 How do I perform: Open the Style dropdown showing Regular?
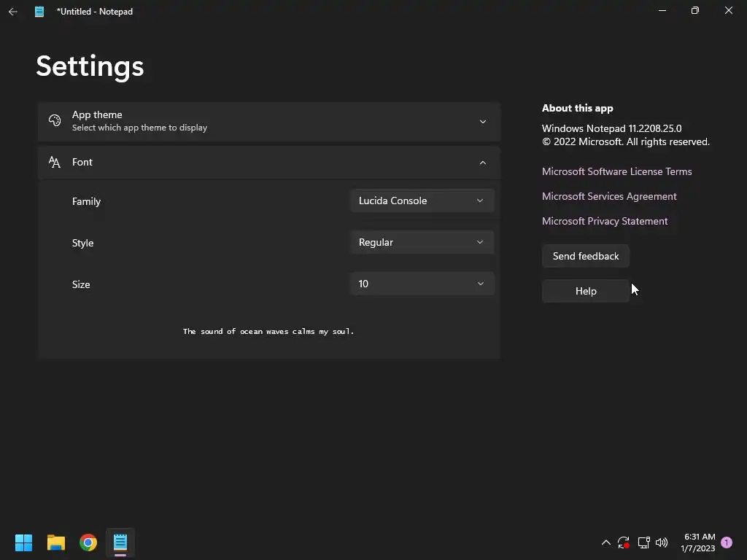(x=422, y=242)
